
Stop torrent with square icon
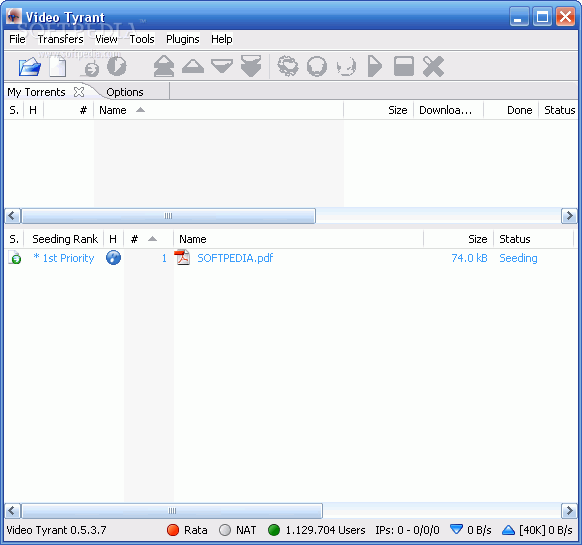point(404,66)
